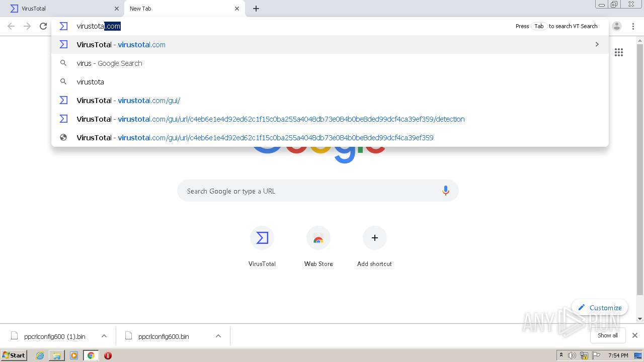
Task: Open ppcrlconfig600.bin download
Action: pos(164,336)
